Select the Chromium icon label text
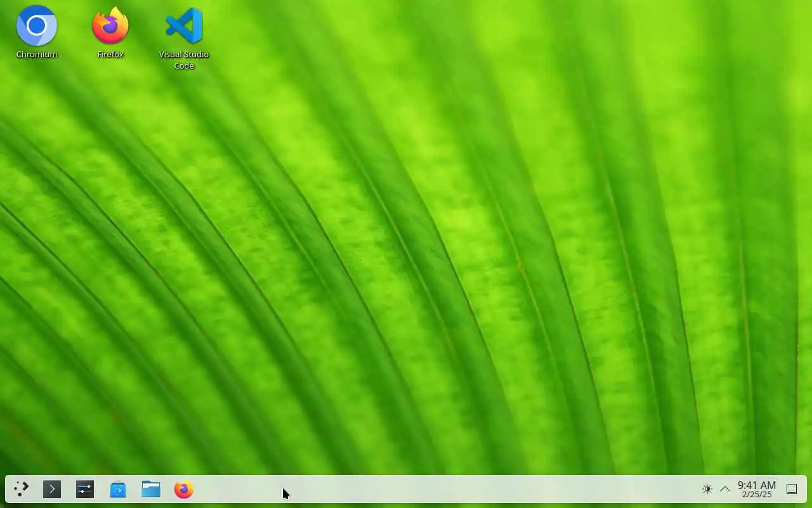The width and height of the screenshot is (812, 508). (x=37, y=55)
